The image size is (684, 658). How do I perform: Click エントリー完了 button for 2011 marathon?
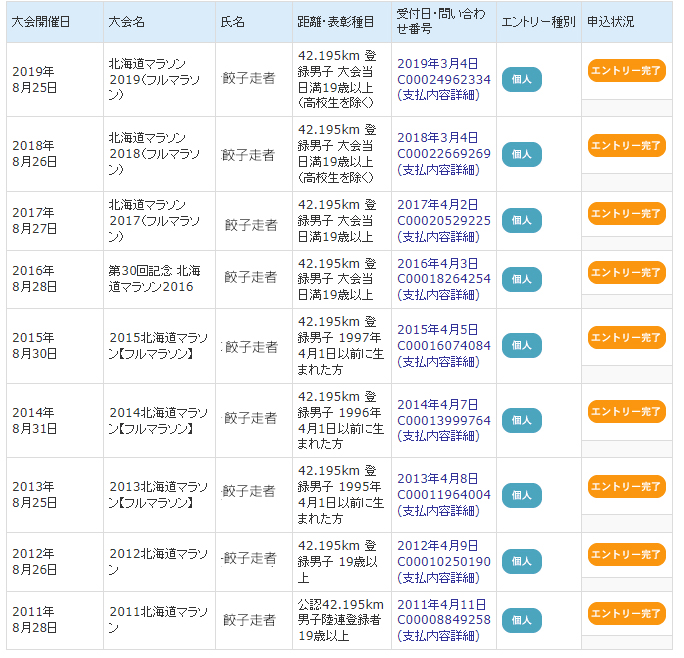[626, 614]
